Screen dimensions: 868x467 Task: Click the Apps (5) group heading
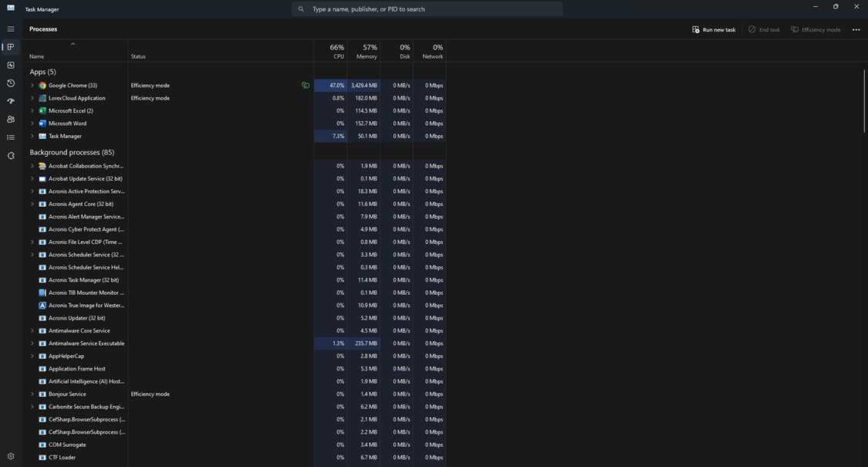pyautogui.click(x=42, y=72)
